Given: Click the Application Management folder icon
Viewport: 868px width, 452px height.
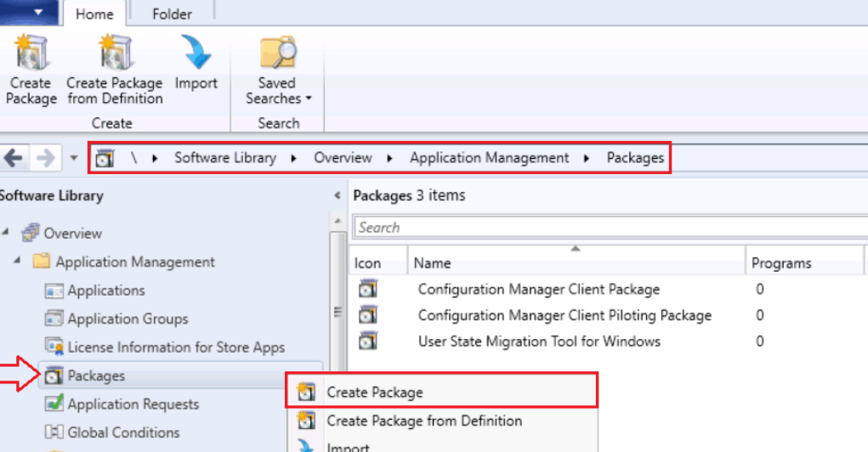Looking at the screenshot, I should [42, 261].
